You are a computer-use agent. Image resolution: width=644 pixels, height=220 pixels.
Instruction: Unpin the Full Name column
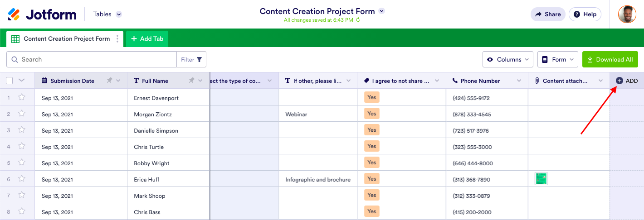(x=192, y=81)
